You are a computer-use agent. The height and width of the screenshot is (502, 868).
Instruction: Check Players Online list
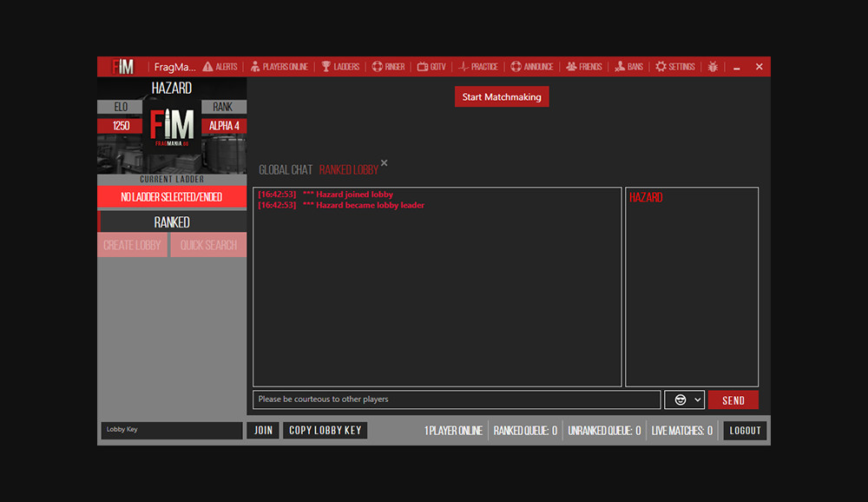pos(279,66)
